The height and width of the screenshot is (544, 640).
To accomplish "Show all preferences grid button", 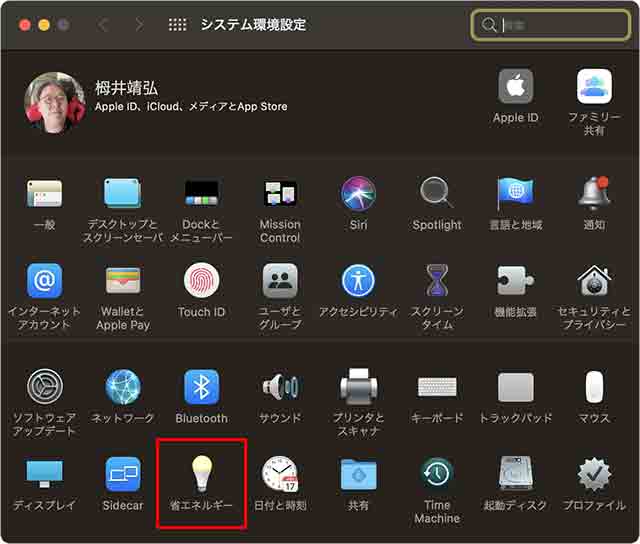I will (x=178, y=24).
